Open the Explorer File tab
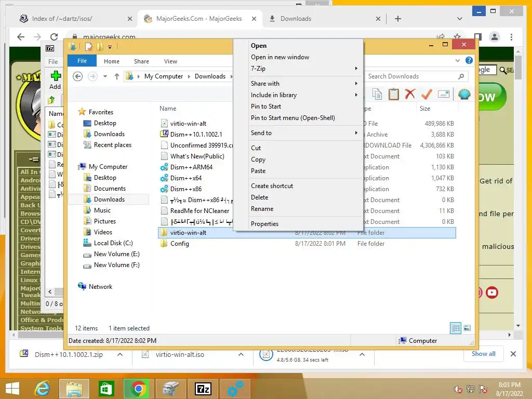 point(82,61)
